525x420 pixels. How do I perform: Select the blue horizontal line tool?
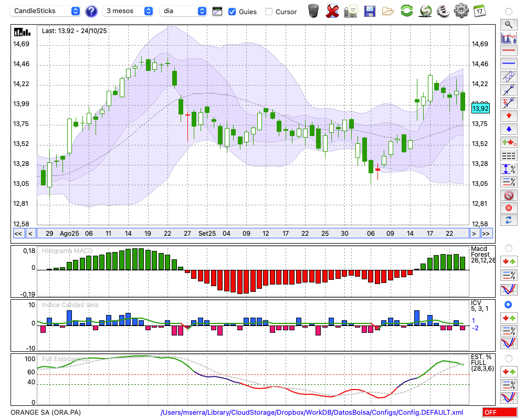tap(508, 64)
